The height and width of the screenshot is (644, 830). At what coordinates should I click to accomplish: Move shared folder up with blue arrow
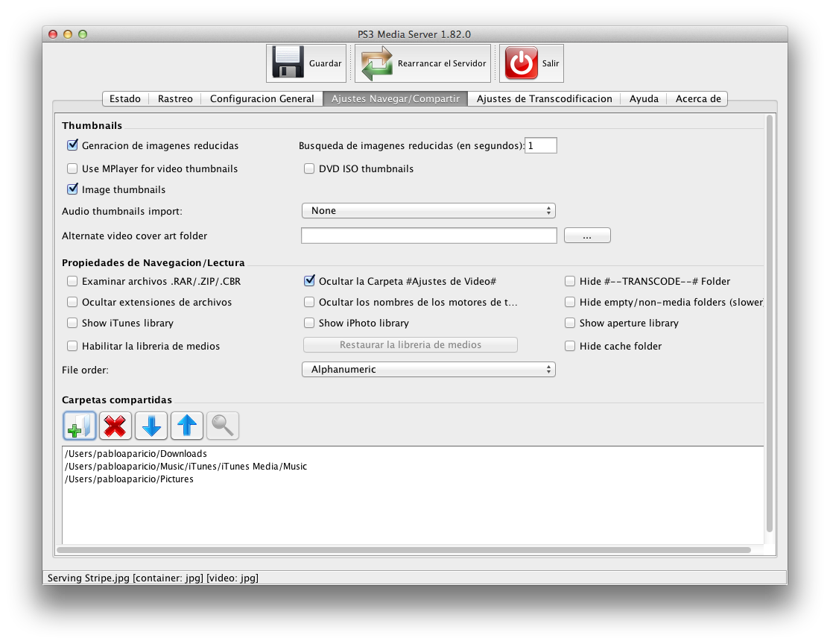coord(187,426)
